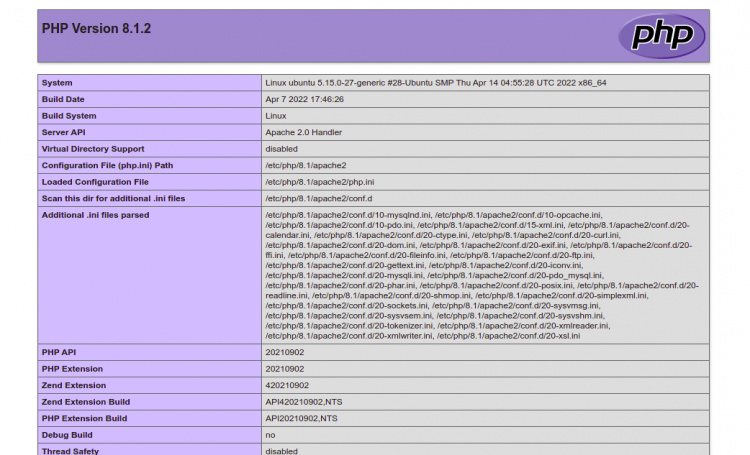Click the Server API row label
750x455 pixels.
(x=64, y=132)
